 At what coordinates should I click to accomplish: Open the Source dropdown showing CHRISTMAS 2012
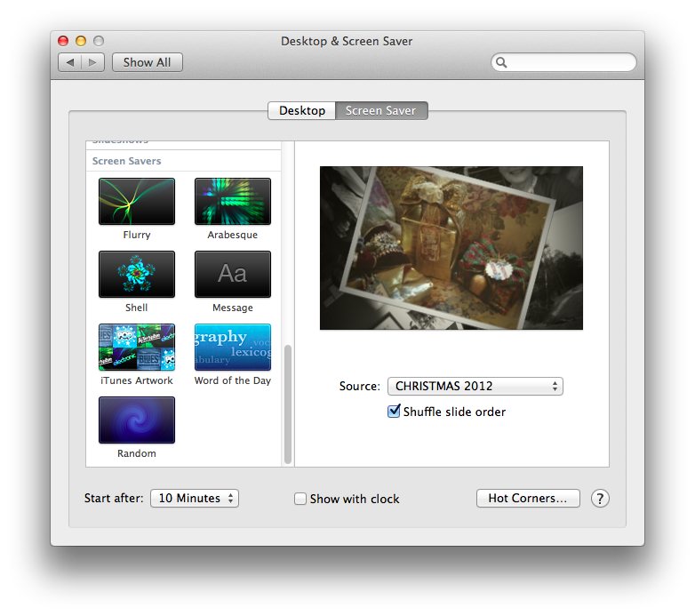pyautogui.click(x=475, y=386)
